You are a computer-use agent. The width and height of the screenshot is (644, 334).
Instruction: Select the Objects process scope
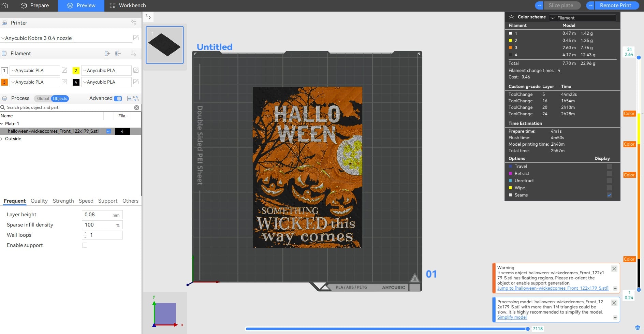[60, 99]
